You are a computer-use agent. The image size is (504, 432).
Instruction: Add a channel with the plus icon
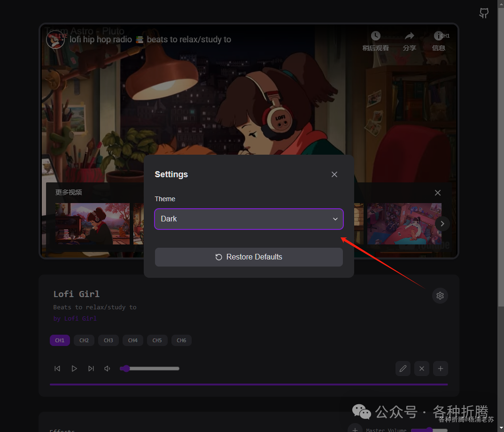(441, 369)
